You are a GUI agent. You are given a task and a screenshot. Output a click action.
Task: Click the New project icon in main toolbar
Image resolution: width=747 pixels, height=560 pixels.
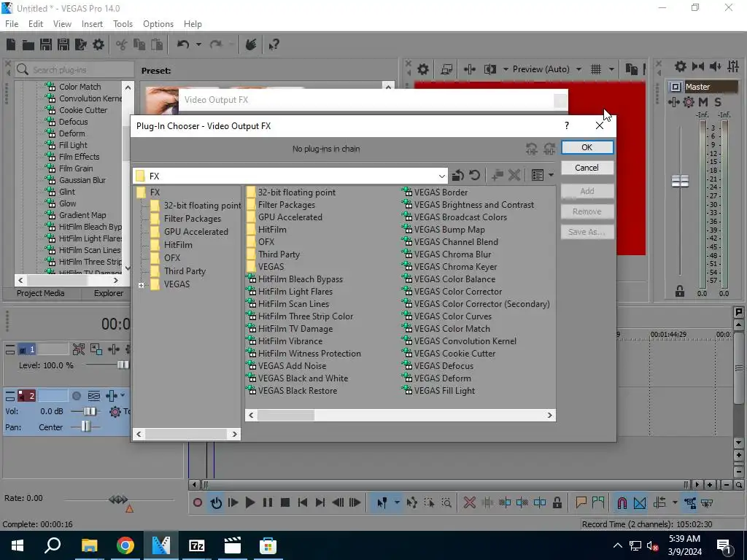coord(11,44)
